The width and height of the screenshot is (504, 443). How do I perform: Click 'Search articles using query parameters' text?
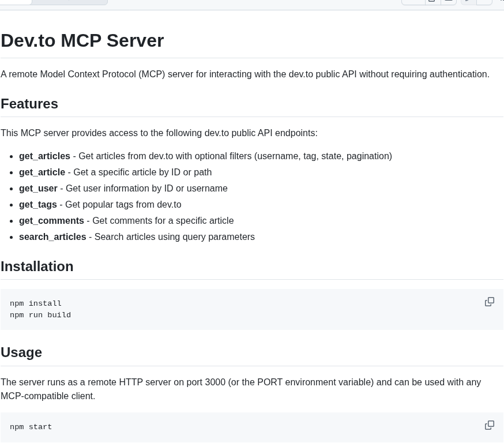(x=175, y=237)
